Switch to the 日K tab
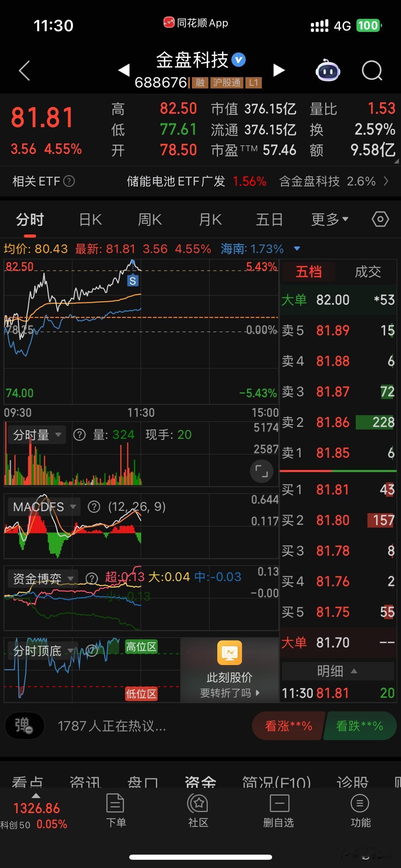 tap(90, 219)
